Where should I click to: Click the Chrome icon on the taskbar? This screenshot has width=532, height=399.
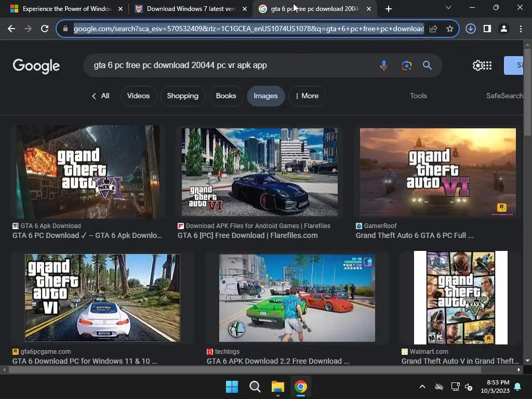[x=301, y=387]
